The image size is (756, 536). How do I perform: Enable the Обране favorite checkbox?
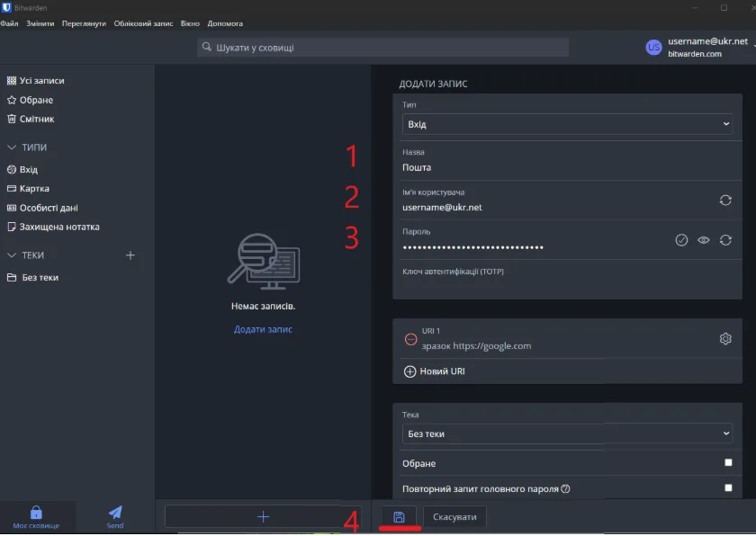click(728, 463)
